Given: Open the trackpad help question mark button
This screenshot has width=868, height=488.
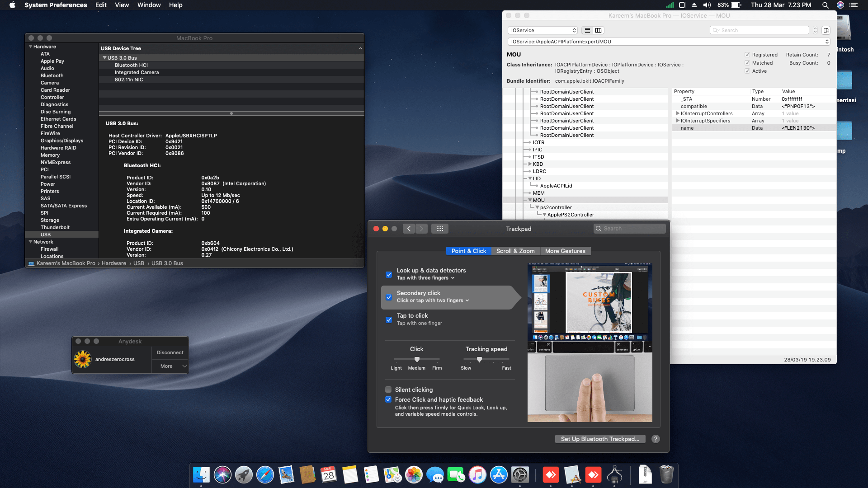Looking at the screenshot, I should click(x=656, y=439).
